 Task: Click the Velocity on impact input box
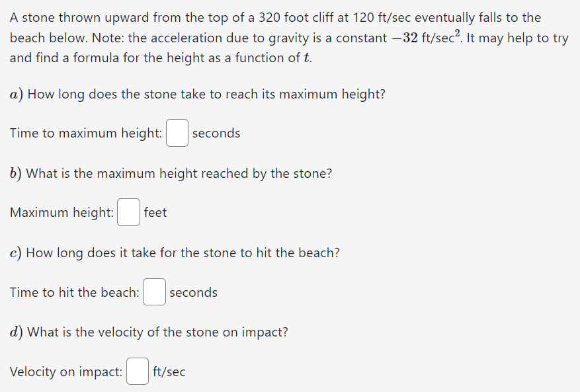pos(137,372)
